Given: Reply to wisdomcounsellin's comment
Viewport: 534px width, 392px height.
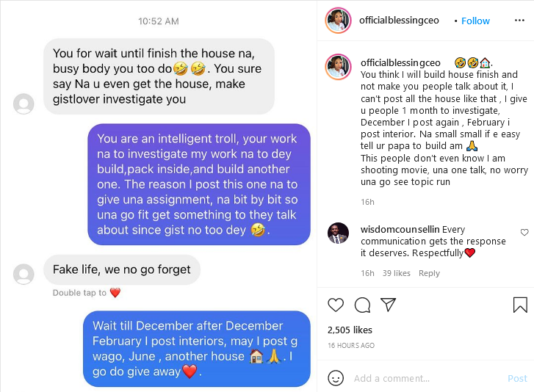Looking at the screenshot, I should pyautogui.click(x=429, y=273).
